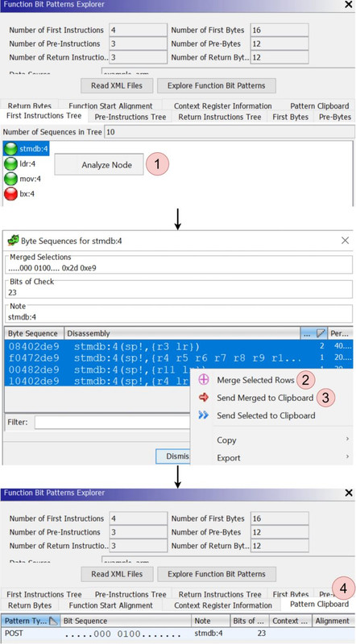Viewport: 356px width, 644px height.
Task: Click the sort icon in Pattern Type header
Action: [x=53, y=621]
